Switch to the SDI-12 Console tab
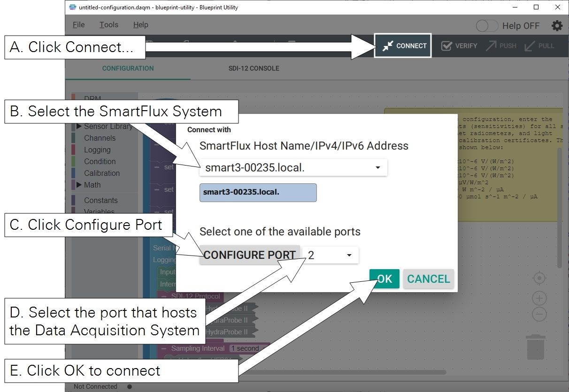 click(x=254, y=68)
